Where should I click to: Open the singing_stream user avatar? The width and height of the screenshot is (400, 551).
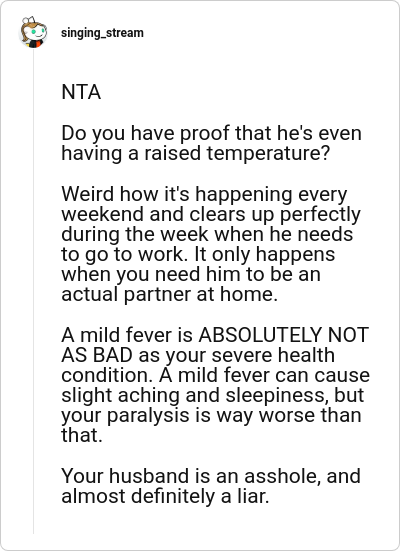coord(33,32)
